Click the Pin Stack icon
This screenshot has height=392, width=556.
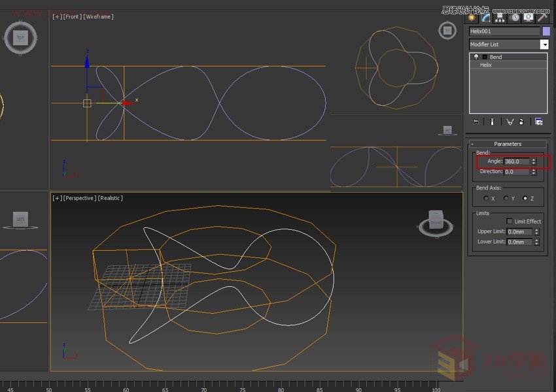475,122
